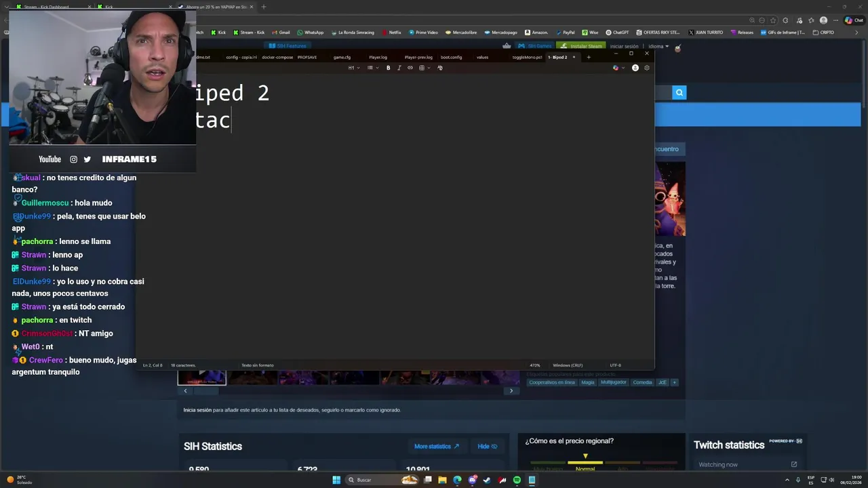This screenshot has width=868, height=488.
Task: Click the UTF-8 encoding in status bar
Action: (x=615, y=365)
